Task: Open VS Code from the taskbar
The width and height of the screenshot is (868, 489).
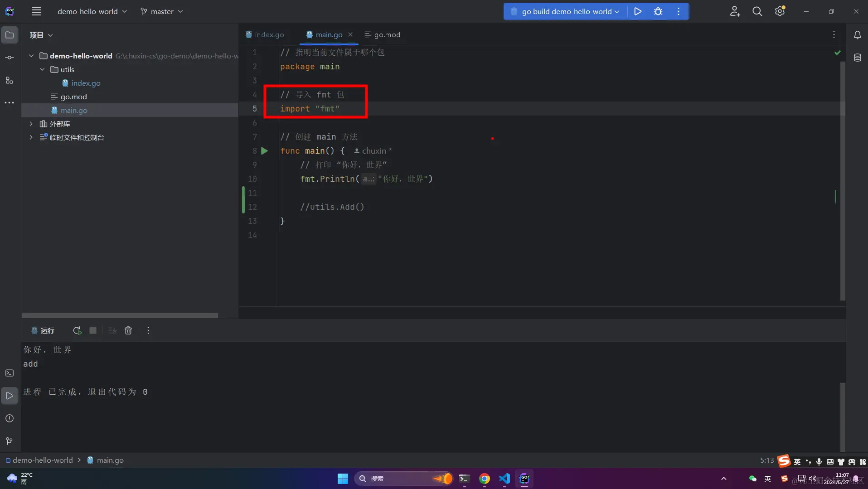Action: 504,479
